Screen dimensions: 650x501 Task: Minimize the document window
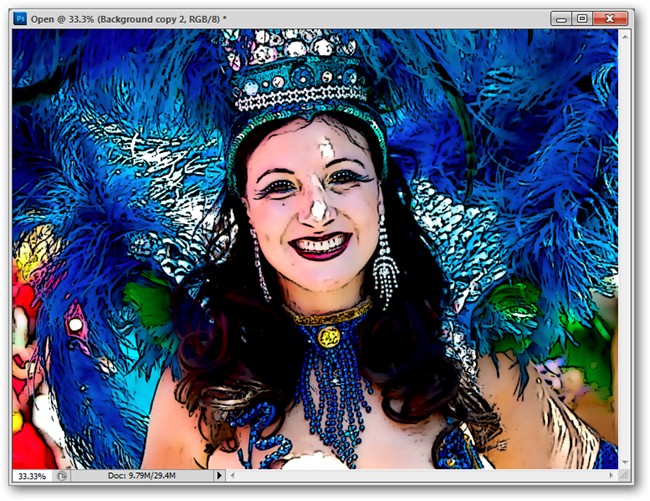pyautogui.click(x=561, y=19)
